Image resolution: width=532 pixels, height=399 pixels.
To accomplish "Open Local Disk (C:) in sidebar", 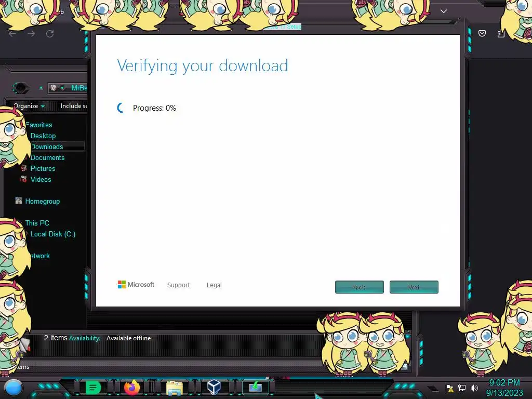I will point(53,234).
